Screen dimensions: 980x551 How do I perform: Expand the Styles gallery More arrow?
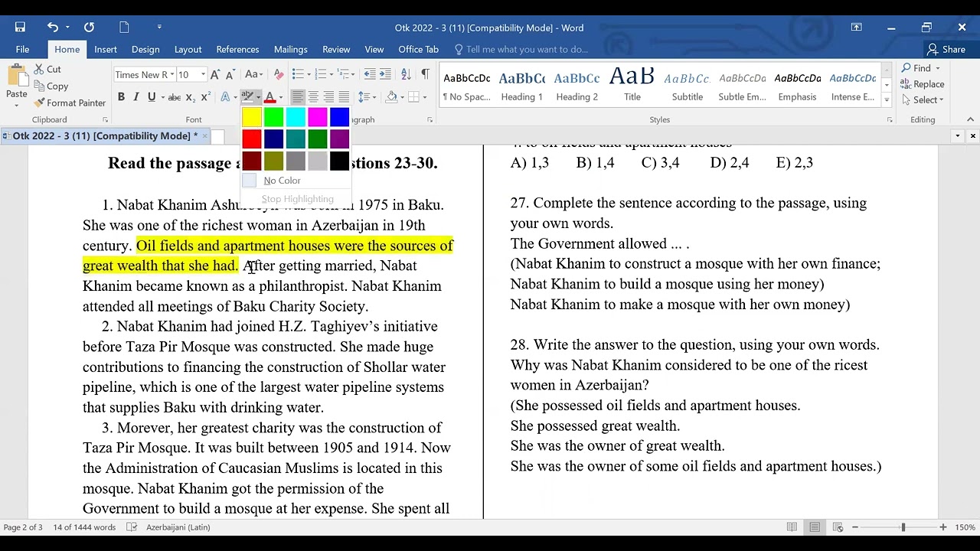(x=887, y=100)
